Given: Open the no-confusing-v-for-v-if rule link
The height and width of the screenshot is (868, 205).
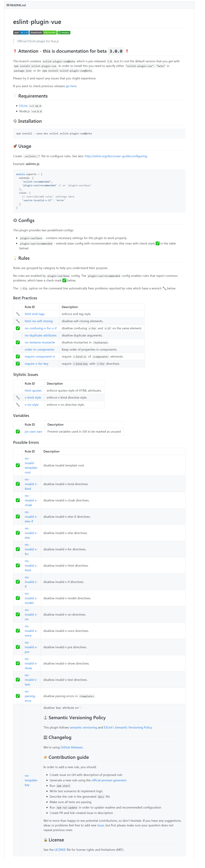Looking at the screenshot, I should [x=40, y=328].
